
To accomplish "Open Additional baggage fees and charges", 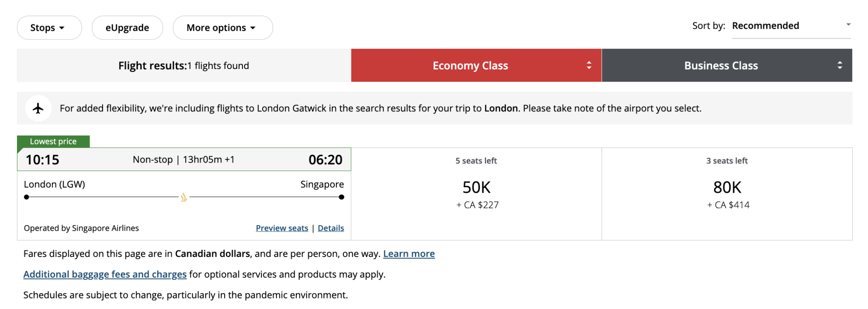I will (x=105, y=274).
